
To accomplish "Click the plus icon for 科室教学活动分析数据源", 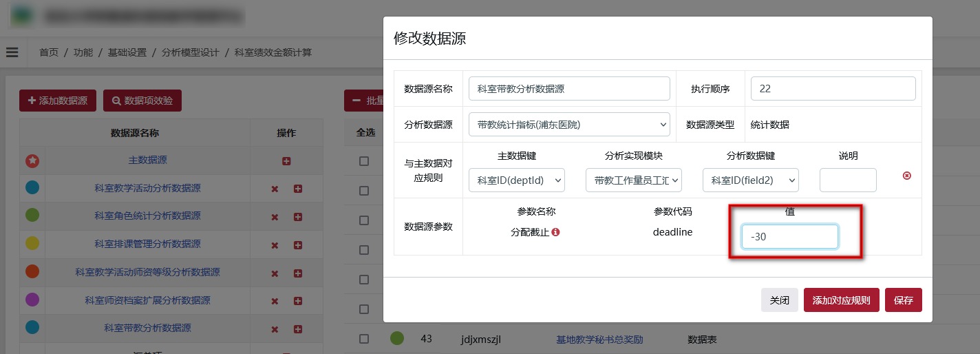I will [x=298, y=189].
